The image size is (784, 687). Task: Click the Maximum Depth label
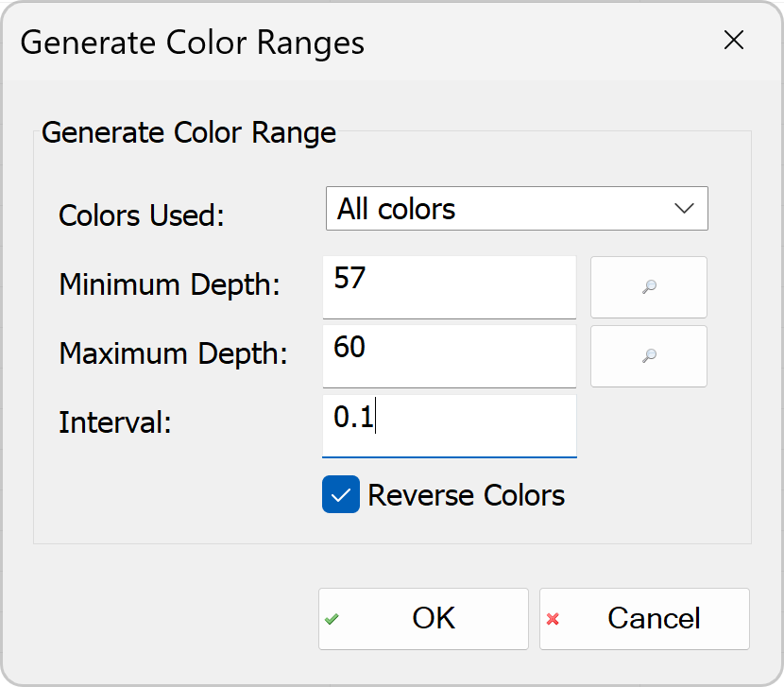tap(173, 353)
